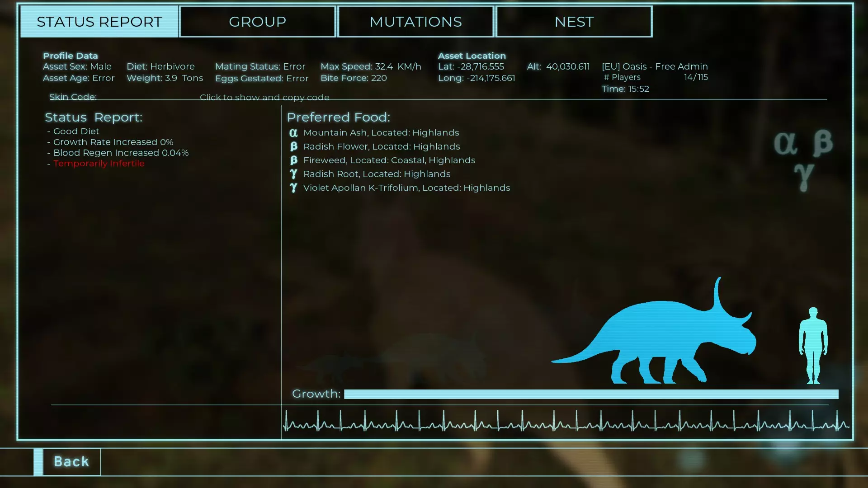Switch to the Group tab
868x488 pixels.
pos(257,22)
